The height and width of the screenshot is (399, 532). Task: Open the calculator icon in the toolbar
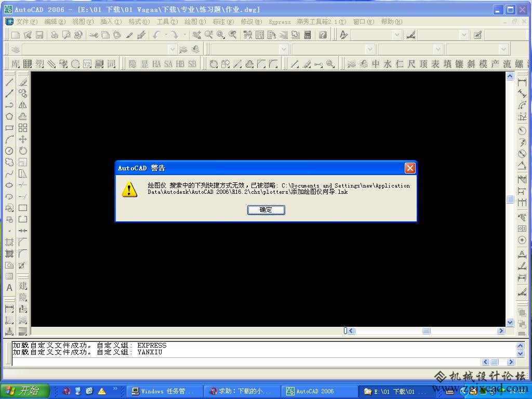click(308, 35)
